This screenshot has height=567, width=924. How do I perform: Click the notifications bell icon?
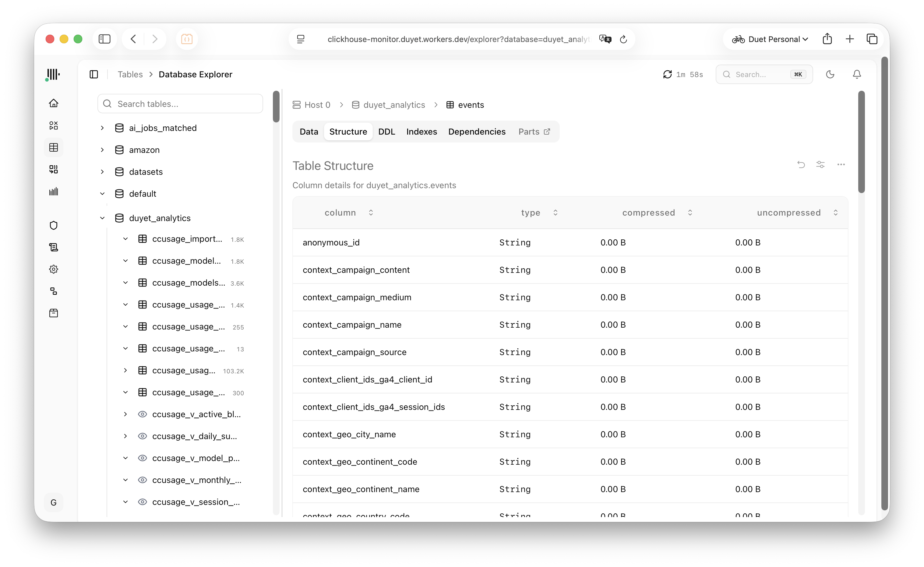tap(856, 74)
